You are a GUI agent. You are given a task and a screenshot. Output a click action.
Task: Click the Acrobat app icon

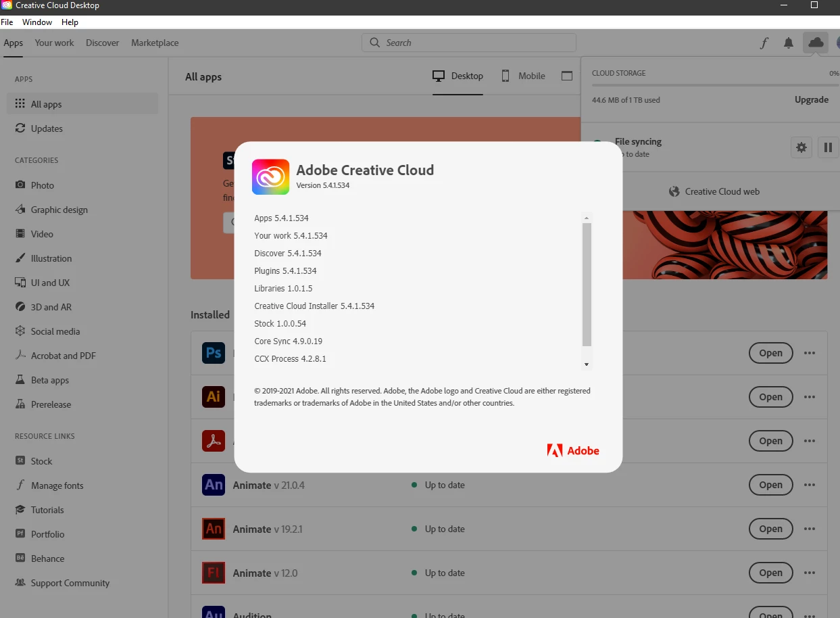(214, 441)
